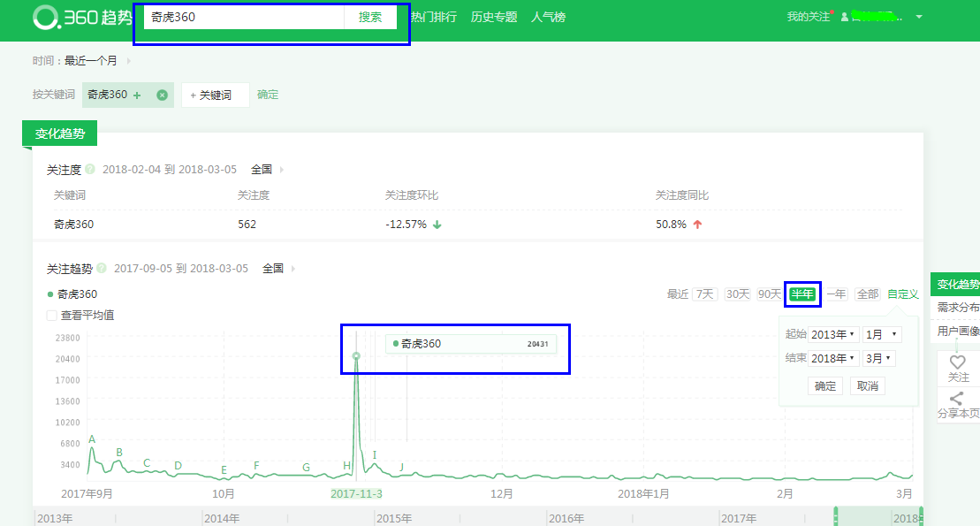Select the 7天 time range option

click(704, 294)
